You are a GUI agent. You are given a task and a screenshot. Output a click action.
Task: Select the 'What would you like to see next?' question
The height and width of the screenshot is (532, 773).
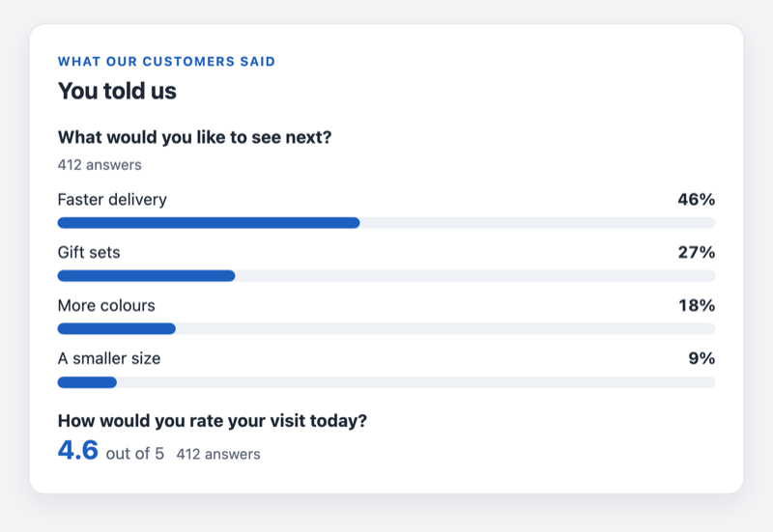coord(195,137)
